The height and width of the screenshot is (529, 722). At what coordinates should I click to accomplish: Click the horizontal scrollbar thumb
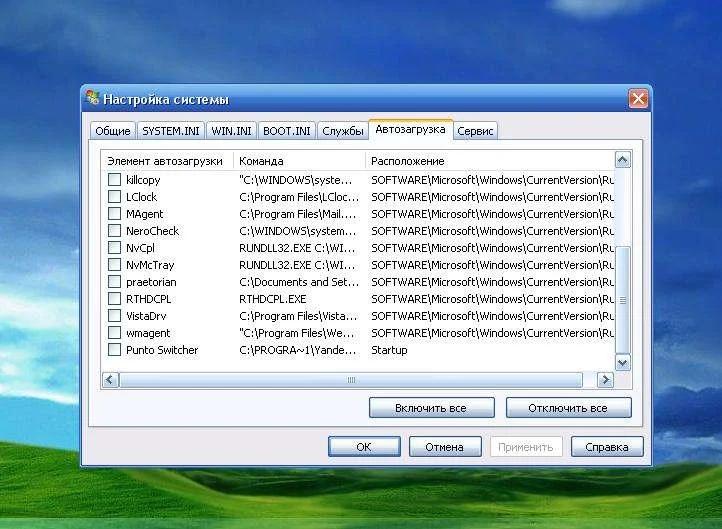[x=351, y=380]
